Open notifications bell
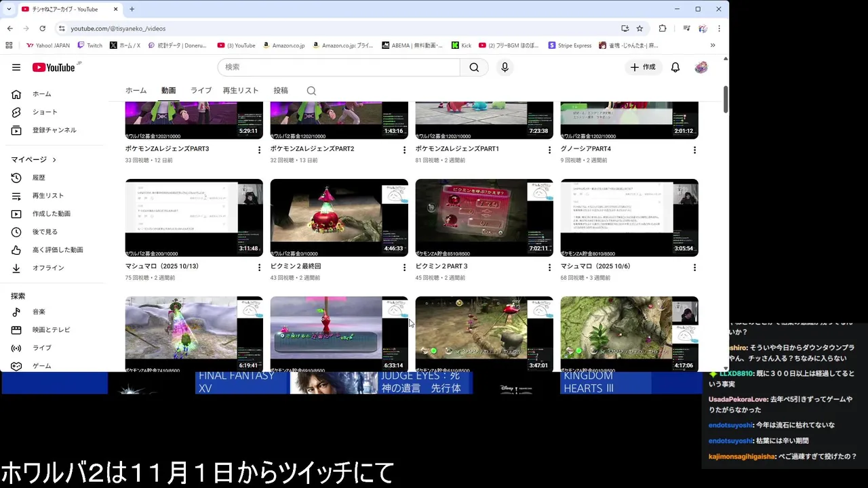This screenshot has width=868, height=488. [675, 67]
